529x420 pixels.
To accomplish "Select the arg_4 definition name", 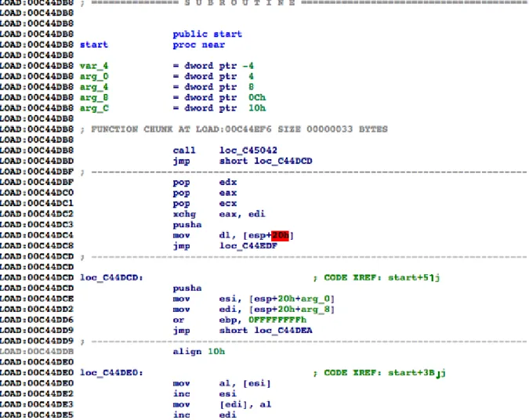I will pos(94,87).
